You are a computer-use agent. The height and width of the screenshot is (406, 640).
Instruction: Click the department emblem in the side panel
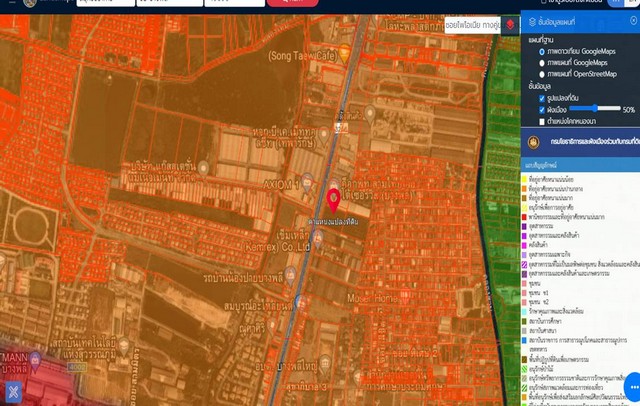(533, 142)
